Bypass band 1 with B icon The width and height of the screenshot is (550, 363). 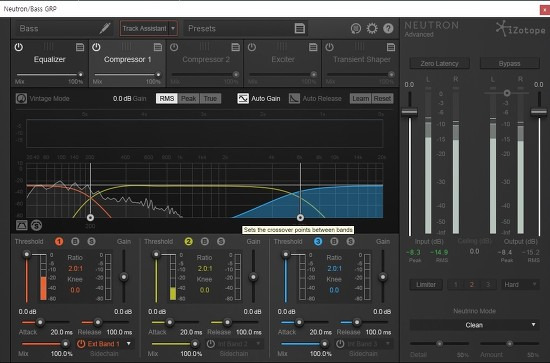click(75, 241)
